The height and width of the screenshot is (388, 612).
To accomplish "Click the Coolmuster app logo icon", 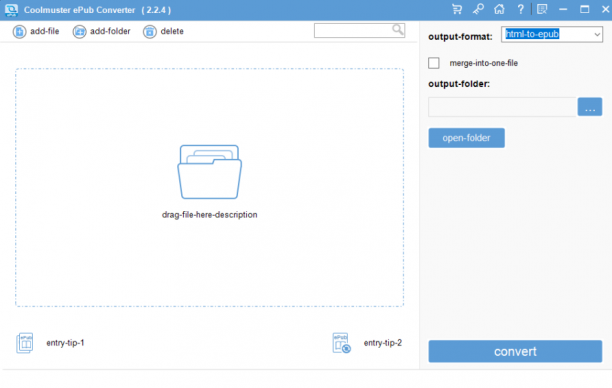I will pyautogui.click(x=11, y=10).
